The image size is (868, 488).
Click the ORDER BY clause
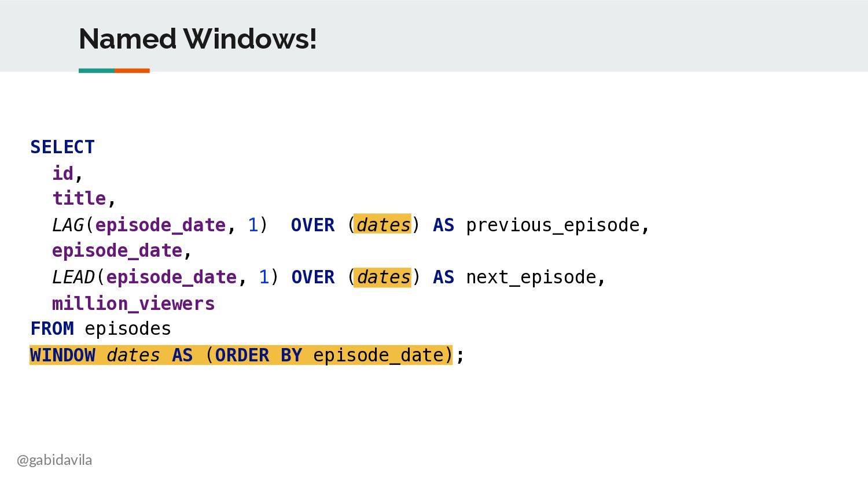pyautogui.click(x=259, y=355)
